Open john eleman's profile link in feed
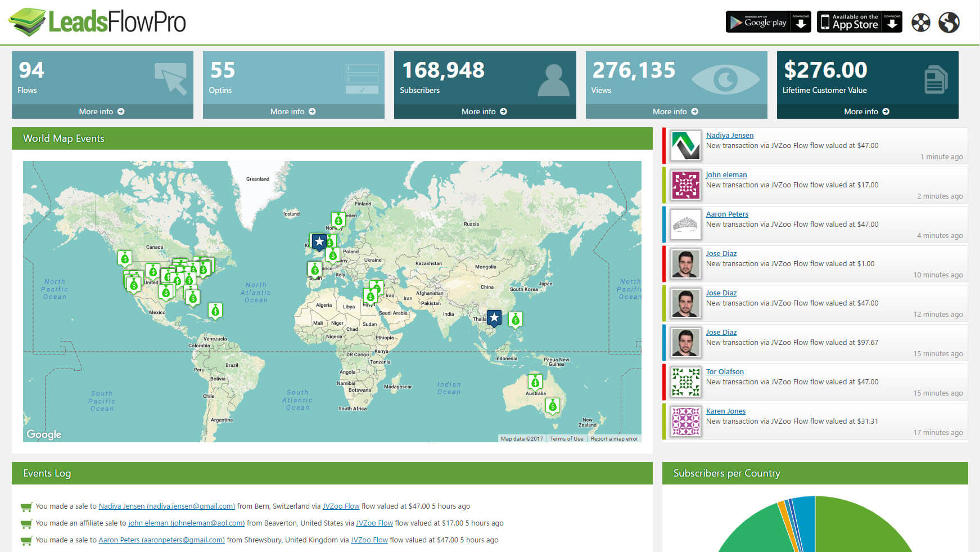980x552 pixels. (x=726, y=174)
